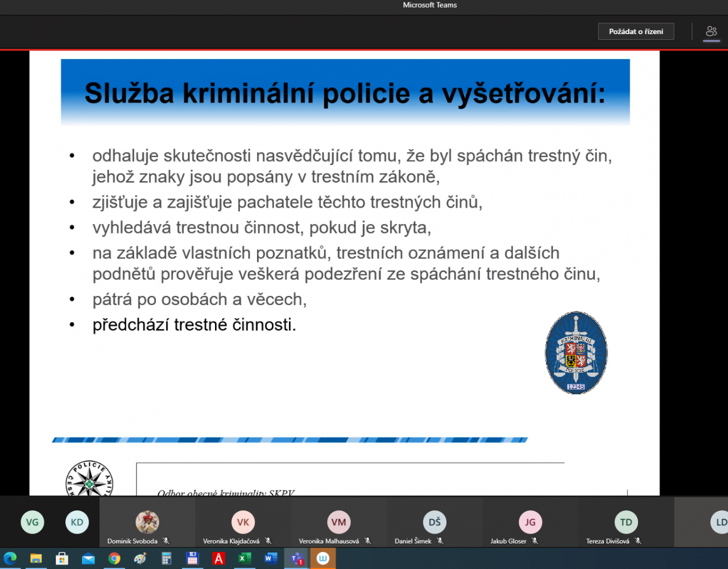The height and width of the screenshot is (569, 728).
Task: Click the name label "Veronika Malhausová"
Action: [x=329, y=541]
